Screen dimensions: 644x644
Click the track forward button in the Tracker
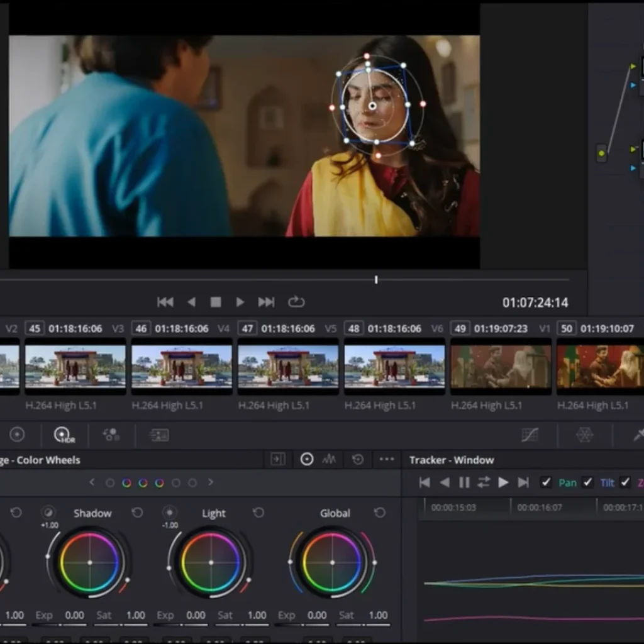pos(503,482)
